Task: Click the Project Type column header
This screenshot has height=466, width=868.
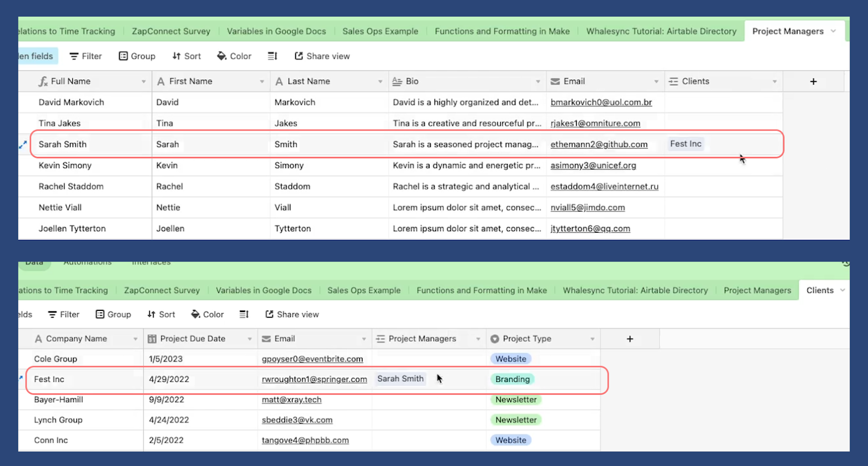Action: click(x=544, y=339)
